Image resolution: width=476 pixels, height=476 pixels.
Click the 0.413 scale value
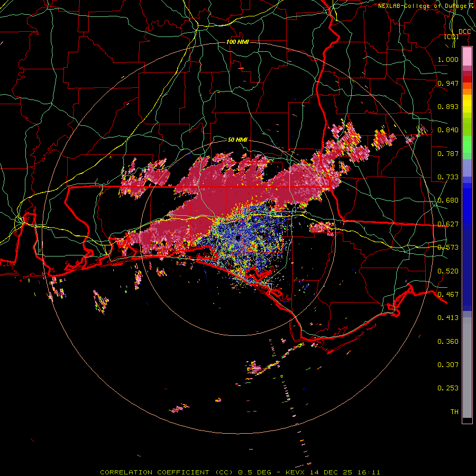[x=448, y=318]
